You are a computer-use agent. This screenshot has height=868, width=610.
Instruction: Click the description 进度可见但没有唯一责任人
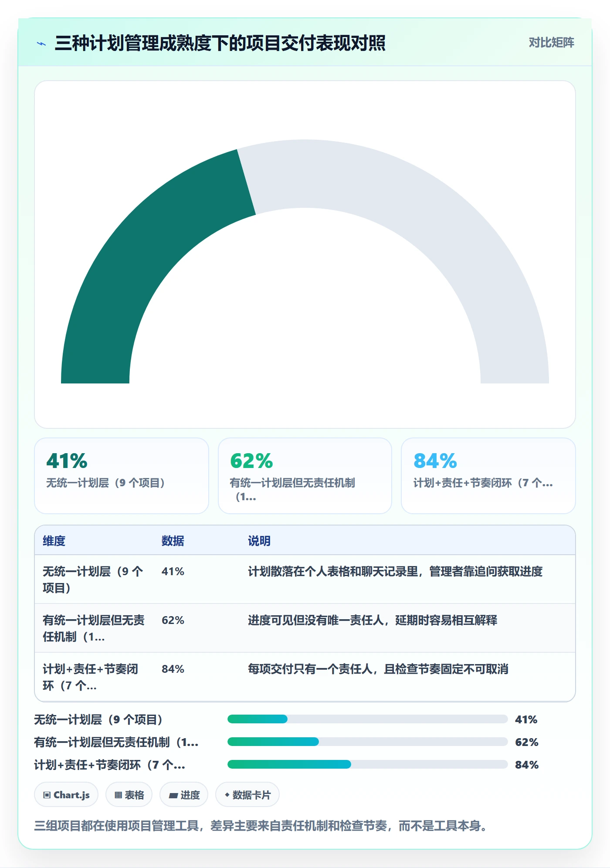click(373, 620)
